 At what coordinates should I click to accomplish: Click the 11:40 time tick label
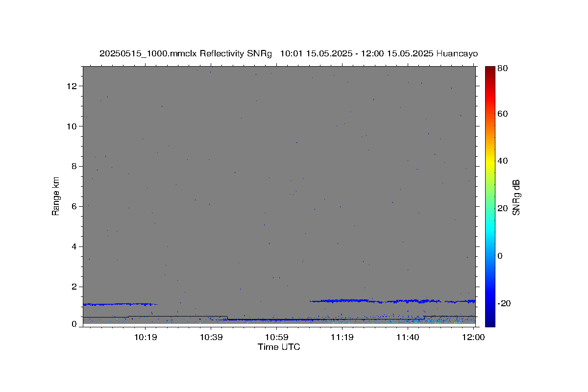pos(407,337)
